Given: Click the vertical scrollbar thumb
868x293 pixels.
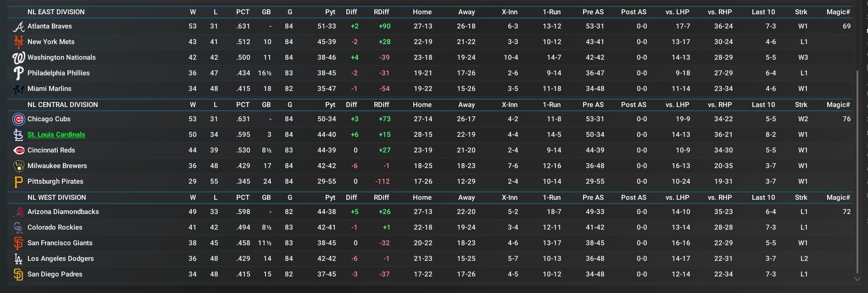Looking at the screenshot, I should (857, 170).
